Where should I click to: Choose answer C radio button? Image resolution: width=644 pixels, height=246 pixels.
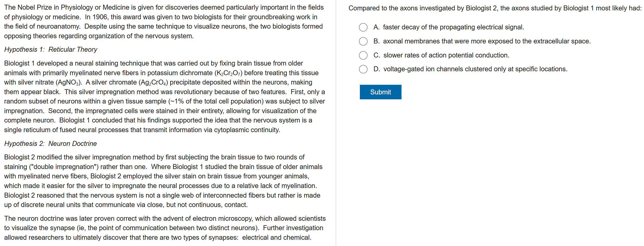coord(363,55)
